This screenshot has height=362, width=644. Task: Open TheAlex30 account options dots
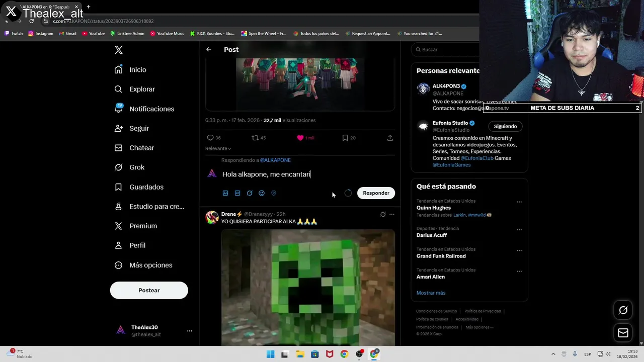[190, 331]
